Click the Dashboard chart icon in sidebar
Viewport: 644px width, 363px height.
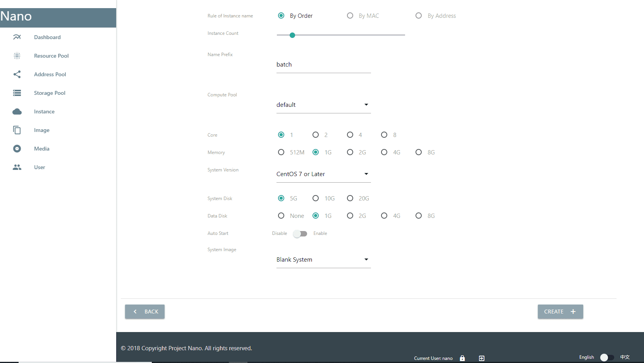click(x=17, y=37)
